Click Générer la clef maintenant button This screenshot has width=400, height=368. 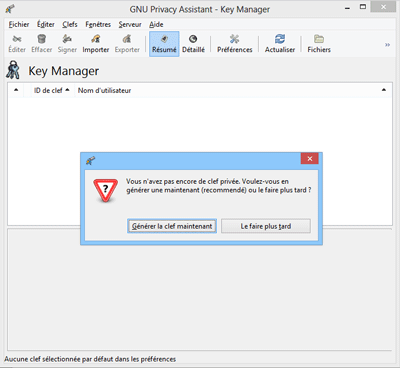[x=172, y=226]
